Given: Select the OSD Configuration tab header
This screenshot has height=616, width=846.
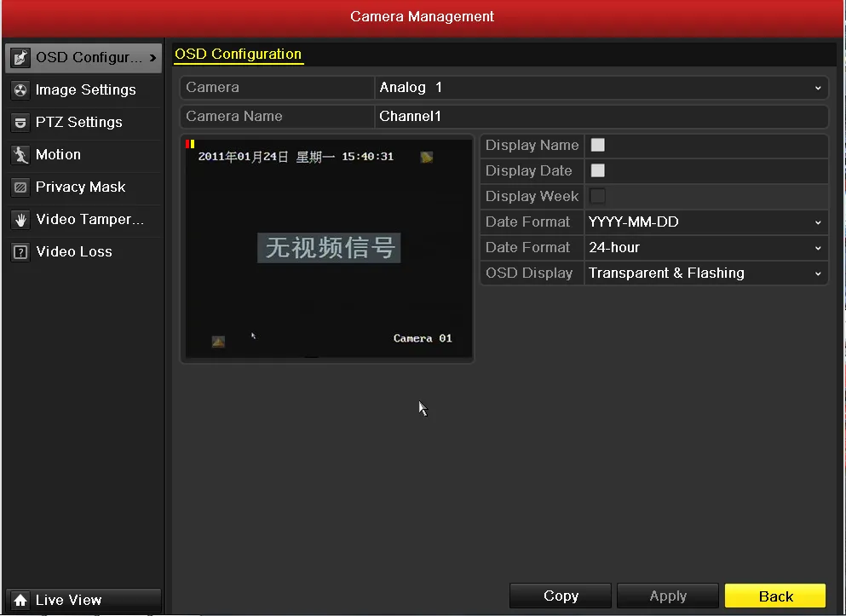Looking at the screenshot, I should 239,55.
